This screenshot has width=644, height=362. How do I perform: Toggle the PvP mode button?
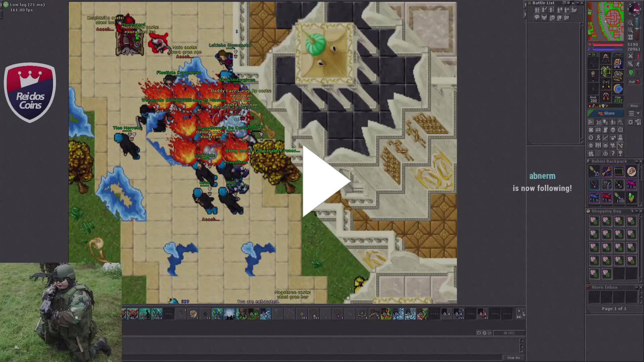pos(634,82)
